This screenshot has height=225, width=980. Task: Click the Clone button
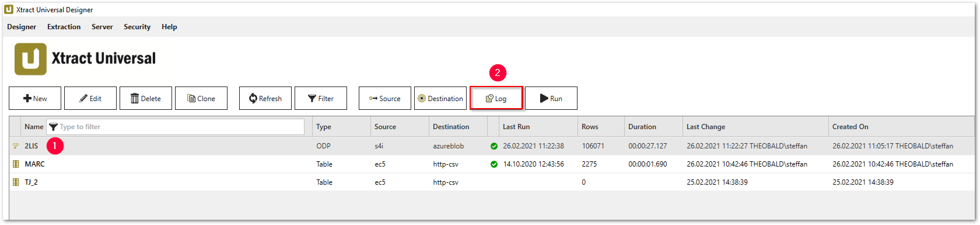pos(201,98)
